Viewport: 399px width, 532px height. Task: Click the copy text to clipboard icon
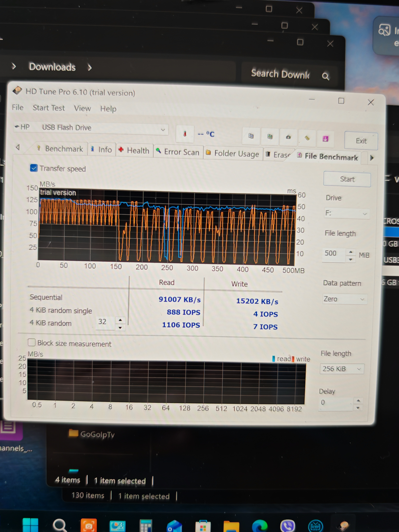tap(251, 136)
